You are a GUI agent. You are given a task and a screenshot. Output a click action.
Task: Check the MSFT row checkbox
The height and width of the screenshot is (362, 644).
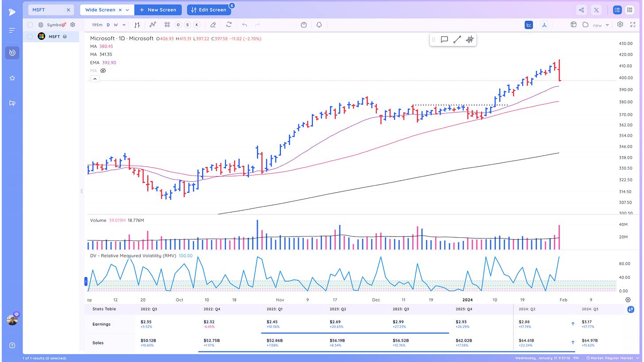coord(30,37)
